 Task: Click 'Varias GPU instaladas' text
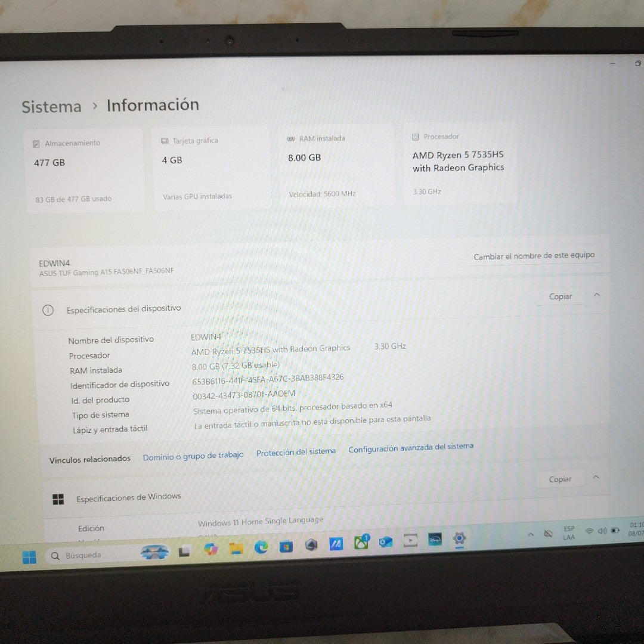pos(197,196)
